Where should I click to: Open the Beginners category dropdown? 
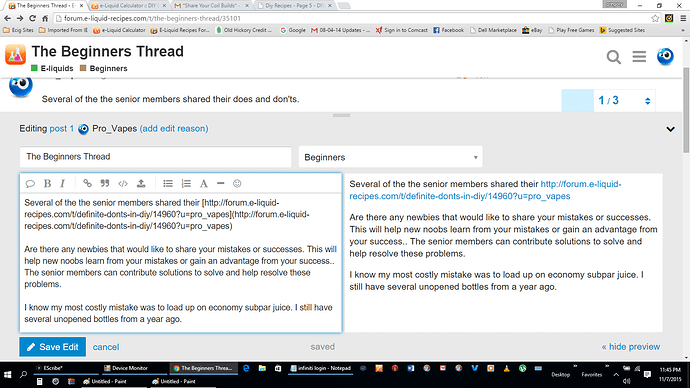point(390,157)
